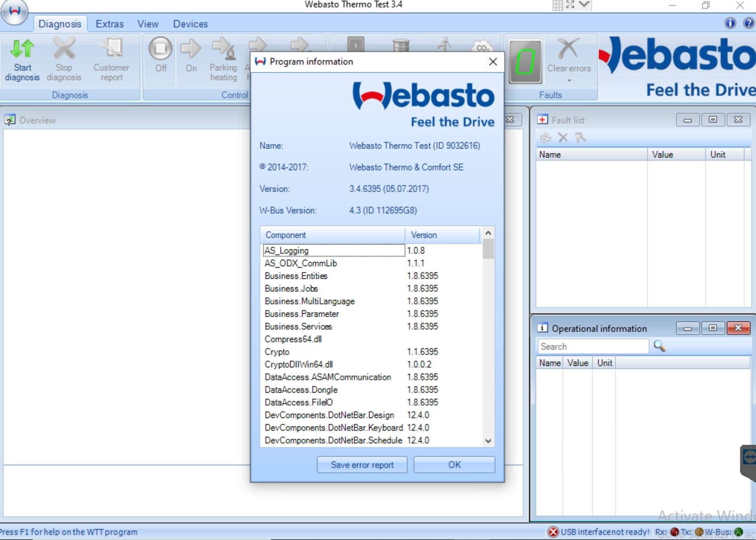Switch to the Devices tab
This screenshot has width=756, height=540.
point(190,24)
